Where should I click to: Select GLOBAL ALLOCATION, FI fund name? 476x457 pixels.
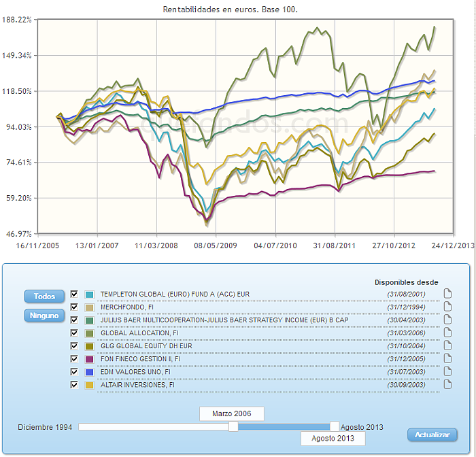click(139, 333)
